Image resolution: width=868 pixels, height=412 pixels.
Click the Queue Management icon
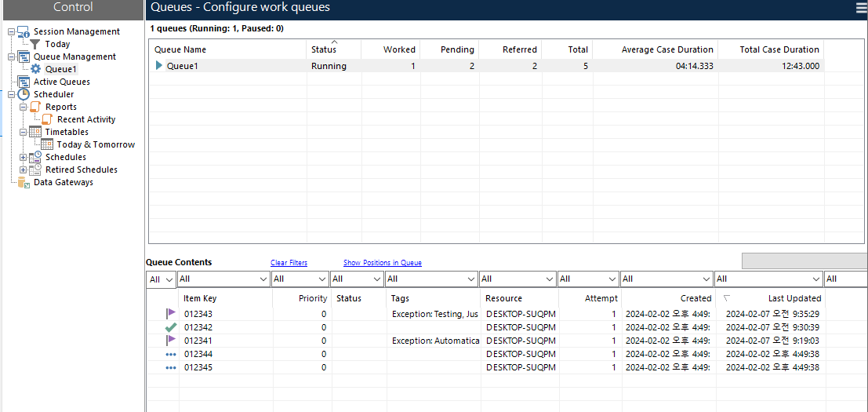(24, 57)
